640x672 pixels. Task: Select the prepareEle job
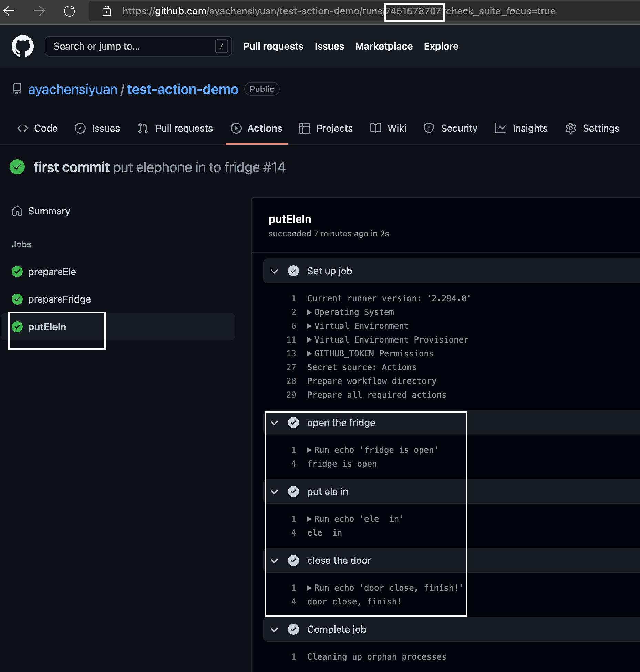pos(52,272)
